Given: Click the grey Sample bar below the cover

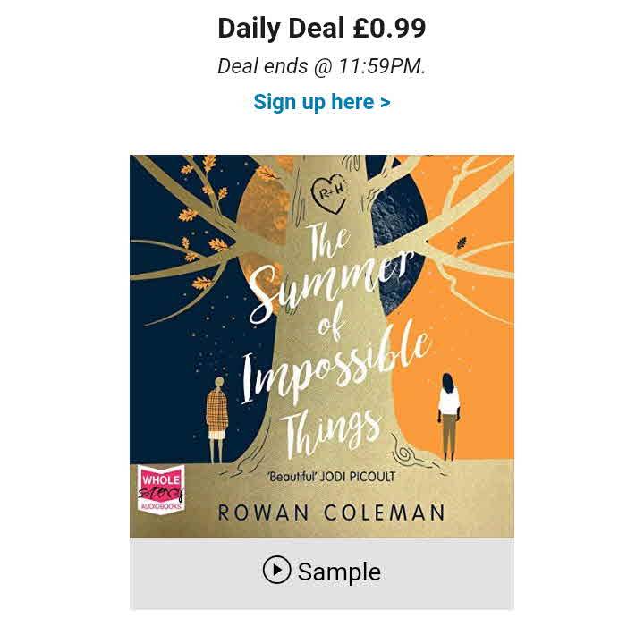Looking at the screenshot, I should point(322,573).
